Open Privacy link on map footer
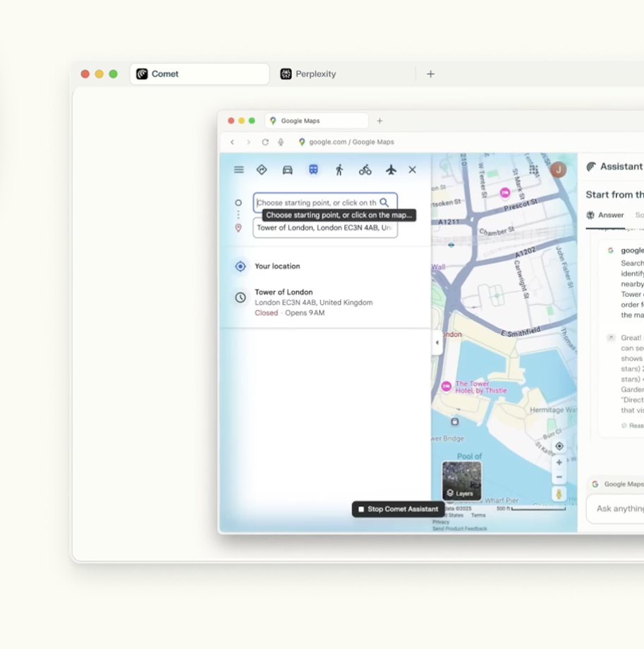The image size is (644, 649). 441,522
